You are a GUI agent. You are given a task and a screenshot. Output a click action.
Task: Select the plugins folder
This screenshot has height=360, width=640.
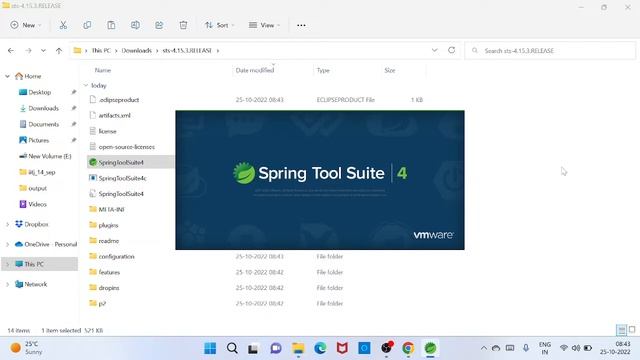click(108, 225)
